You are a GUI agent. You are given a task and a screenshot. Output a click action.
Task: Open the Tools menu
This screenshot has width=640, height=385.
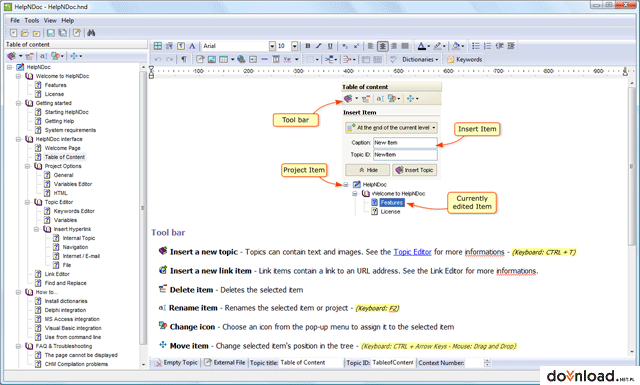(x=31, y=20)
